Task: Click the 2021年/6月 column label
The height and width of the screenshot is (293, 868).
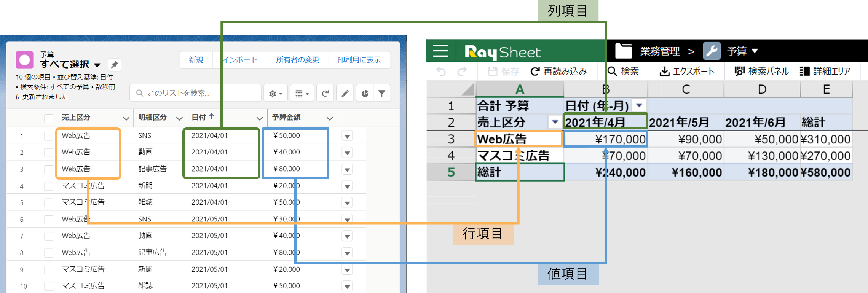Action: click(755, 122)
